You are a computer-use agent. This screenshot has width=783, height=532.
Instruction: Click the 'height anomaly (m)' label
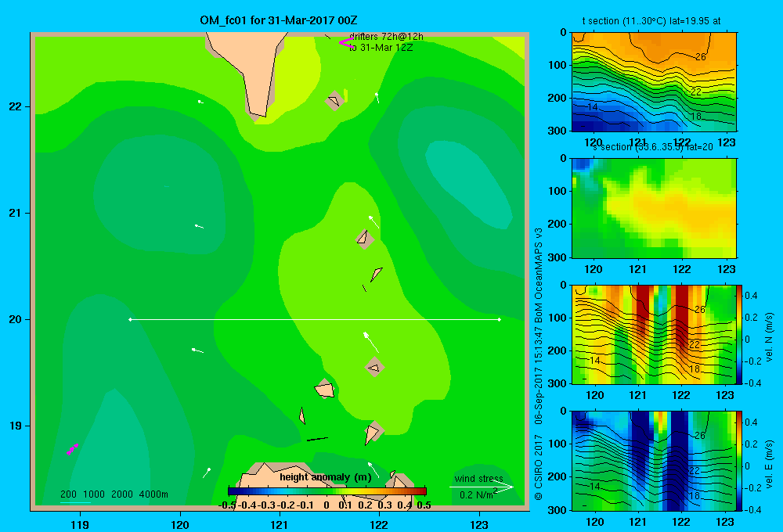coord(326,477)
